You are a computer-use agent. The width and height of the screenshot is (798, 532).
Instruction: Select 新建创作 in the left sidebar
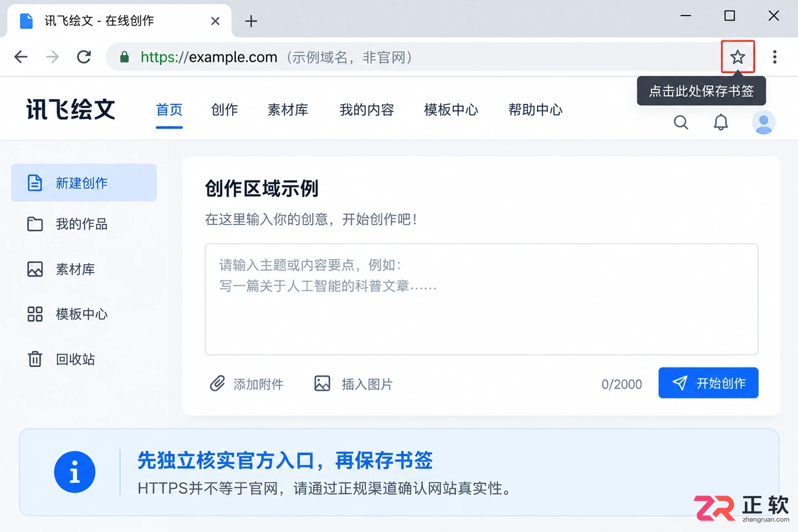pyautogui.click(x=84, y=182)
